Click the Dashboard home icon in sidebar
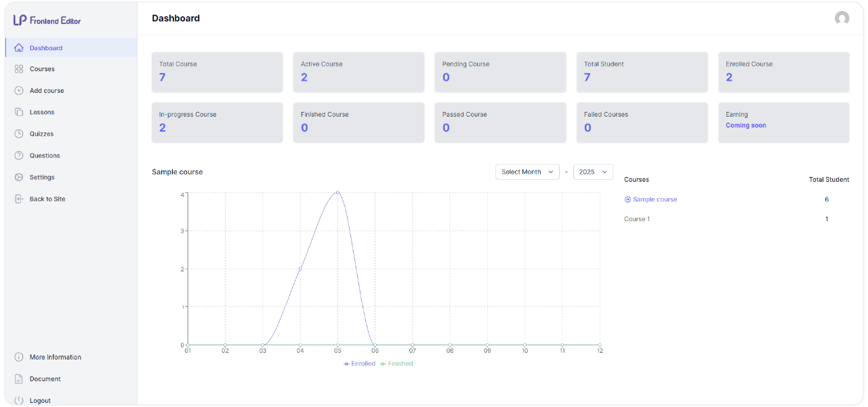The image size is (868, 407). point(18,48)
